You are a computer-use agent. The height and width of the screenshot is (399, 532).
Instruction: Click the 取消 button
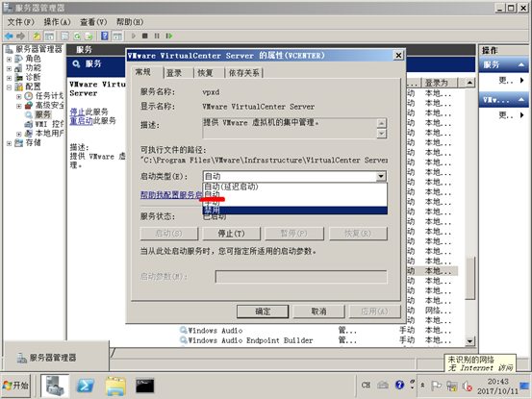[319, 312]
